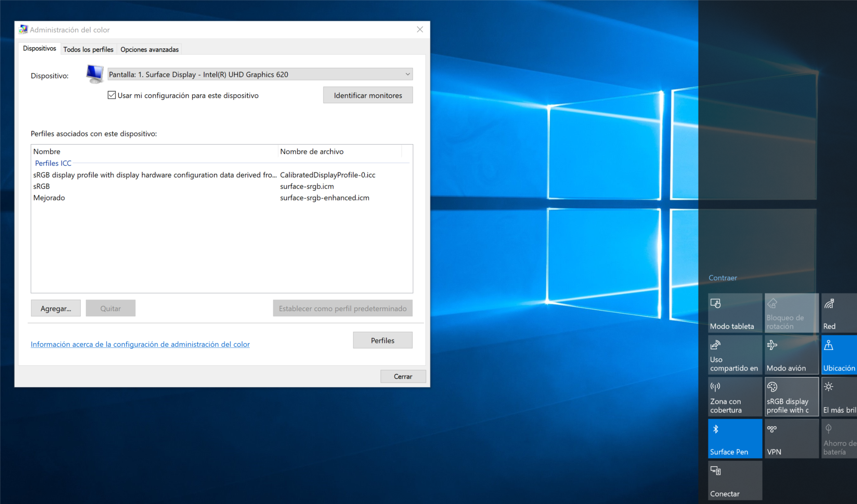Screen dimensions: 857x504
Task: Click the El más brillante brightness tile
Action: pyautogui.click(x=839, y=397)
